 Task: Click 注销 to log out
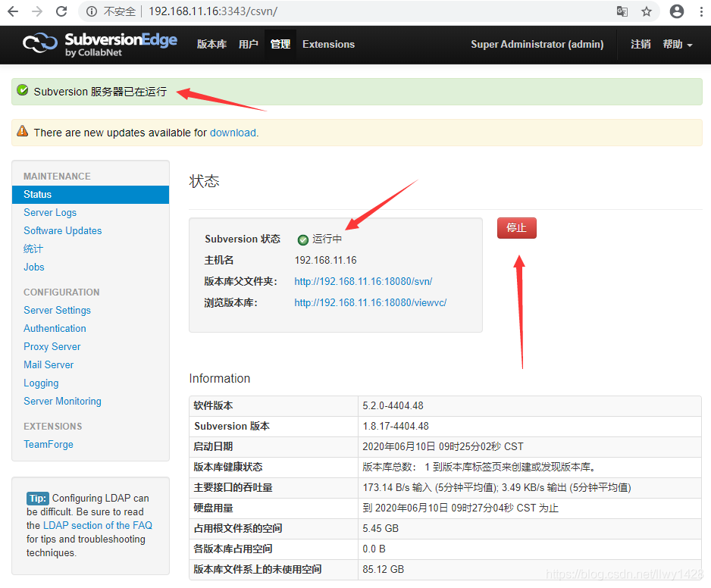641,45
